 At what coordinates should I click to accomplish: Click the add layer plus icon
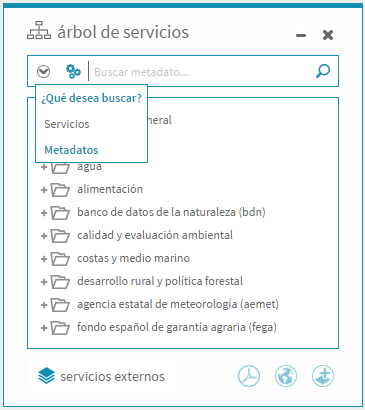point(323,376)
